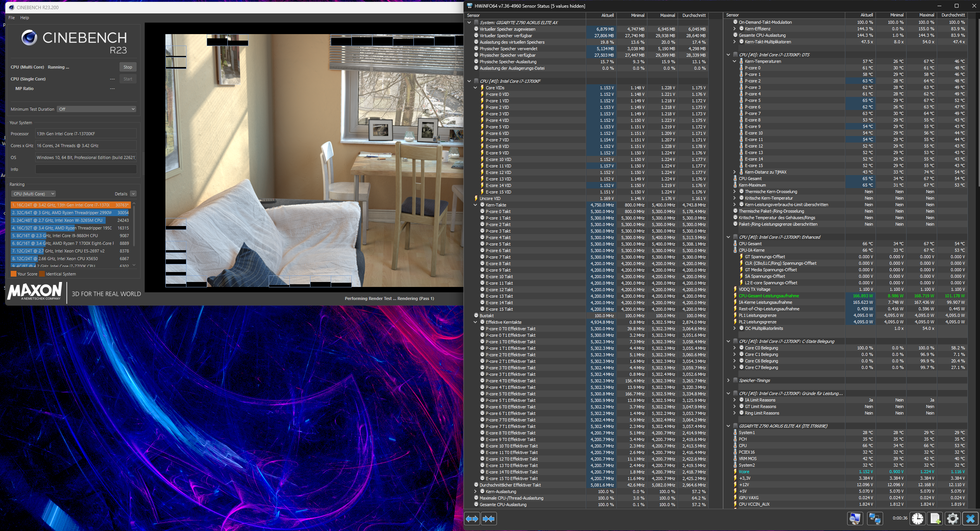This screenshot has width=980, height=531.
Task: Open Minimum Test Duration dropdown
Action: [96, 109]
